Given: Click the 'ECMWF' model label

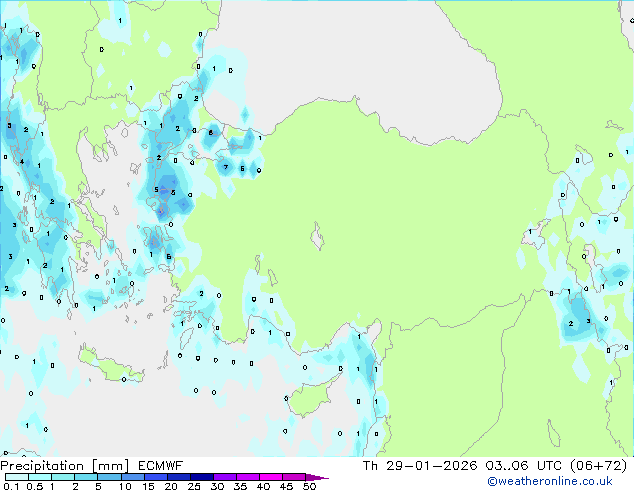Looking at the screenshot, I should coord(161,466).
